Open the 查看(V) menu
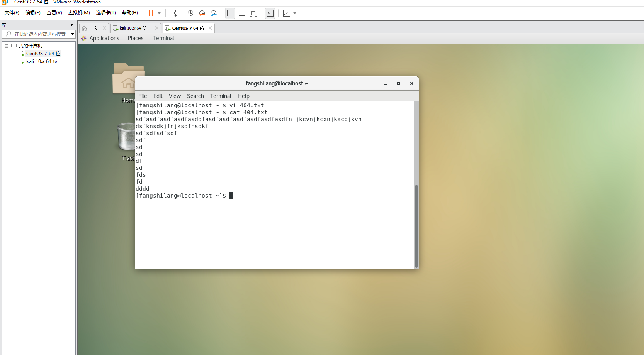The height and width of the screenshot is (355, 644). [54, 13]
